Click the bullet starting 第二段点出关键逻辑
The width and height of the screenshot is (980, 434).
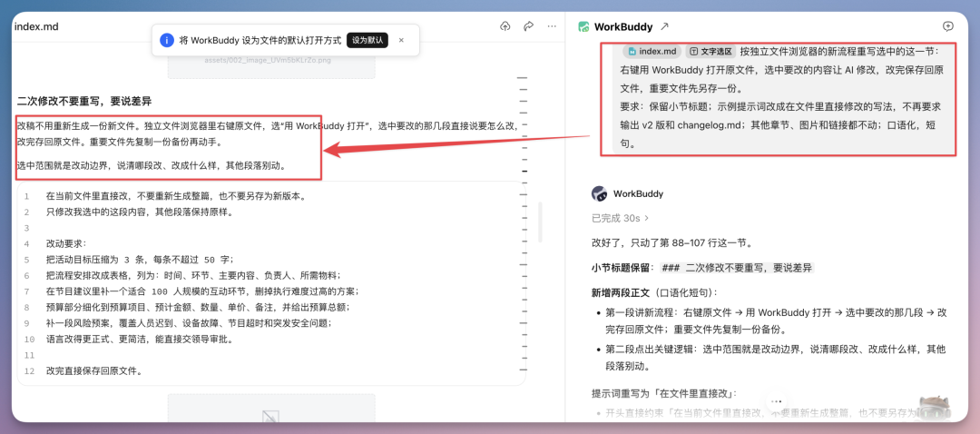(775, 357)
